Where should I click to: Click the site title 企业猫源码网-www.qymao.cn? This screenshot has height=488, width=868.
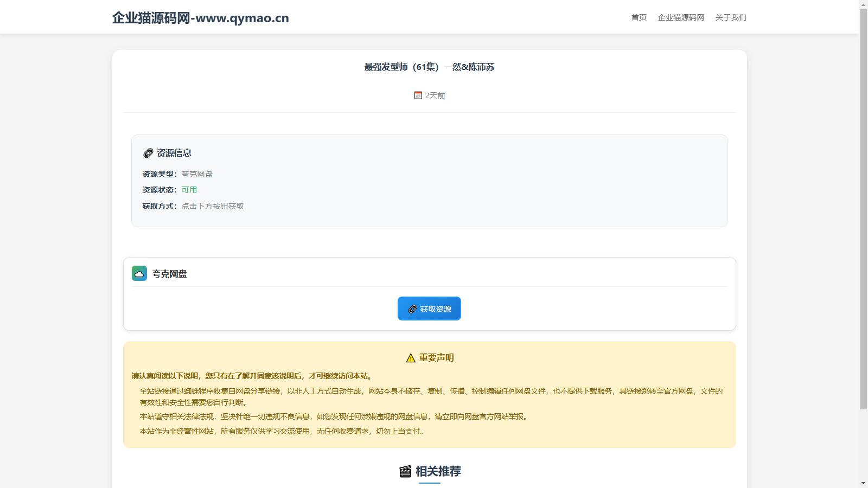(x=200, y=18)
